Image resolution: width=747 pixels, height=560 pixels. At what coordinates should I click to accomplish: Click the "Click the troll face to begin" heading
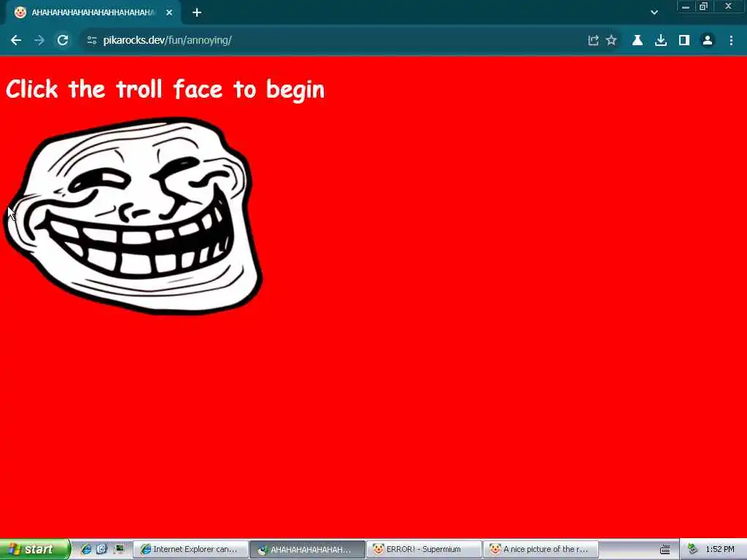(x=166, y=90)
